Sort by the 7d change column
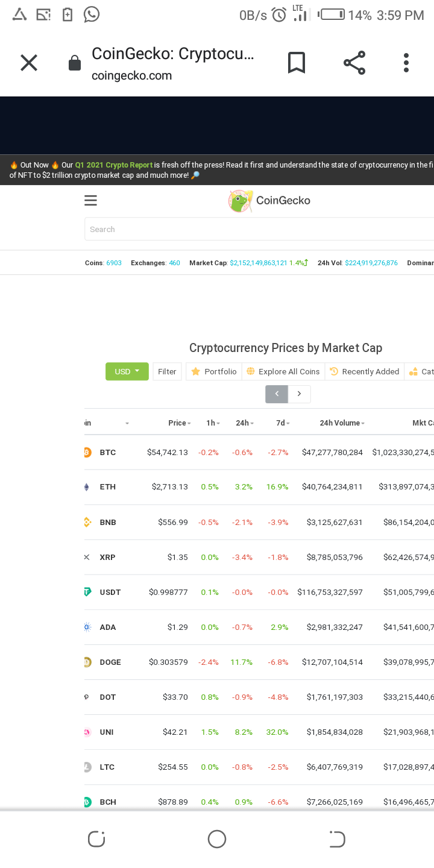 [x=283, y=423]
